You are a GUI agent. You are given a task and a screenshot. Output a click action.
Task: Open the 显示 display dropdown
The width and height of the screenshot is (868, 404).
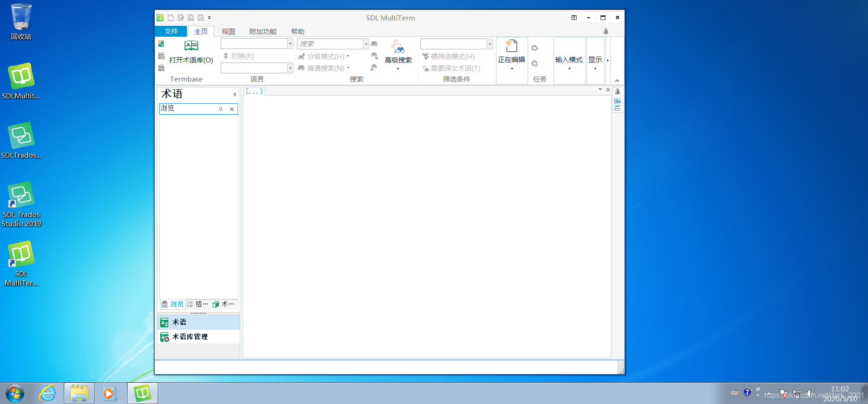(x=595, y=61)
